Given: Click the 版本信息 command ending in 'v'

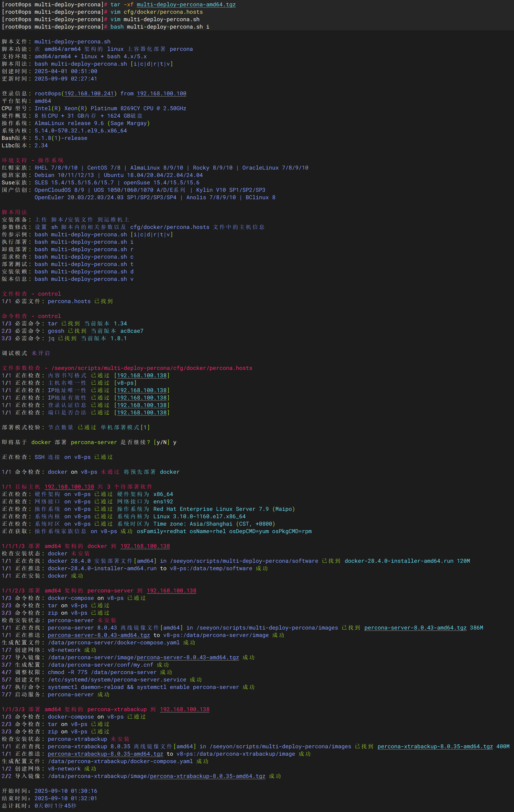Looking at the screenshot, I should (84, 279).
